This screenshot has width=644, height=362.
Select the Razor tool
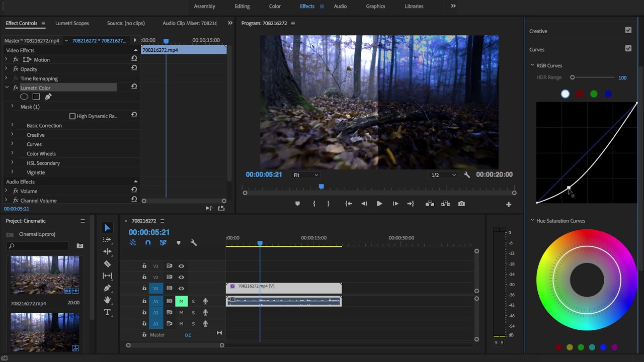[107, 263]
